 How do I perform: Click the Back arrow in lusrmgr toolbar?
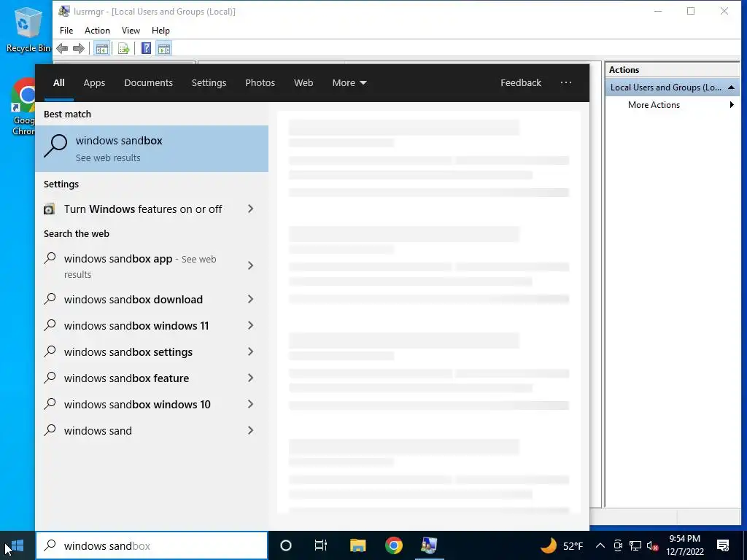tap(62, 48)
